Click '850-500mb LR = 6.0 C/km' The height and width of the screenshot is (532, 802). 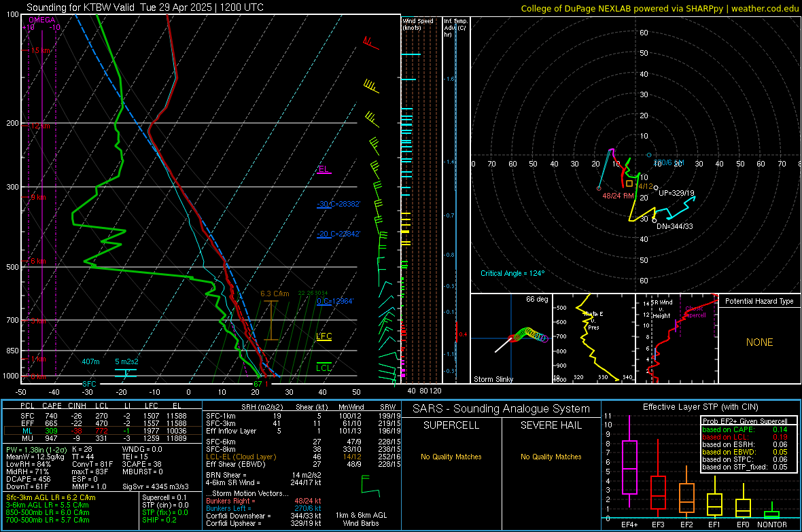(x=48, y=512)
